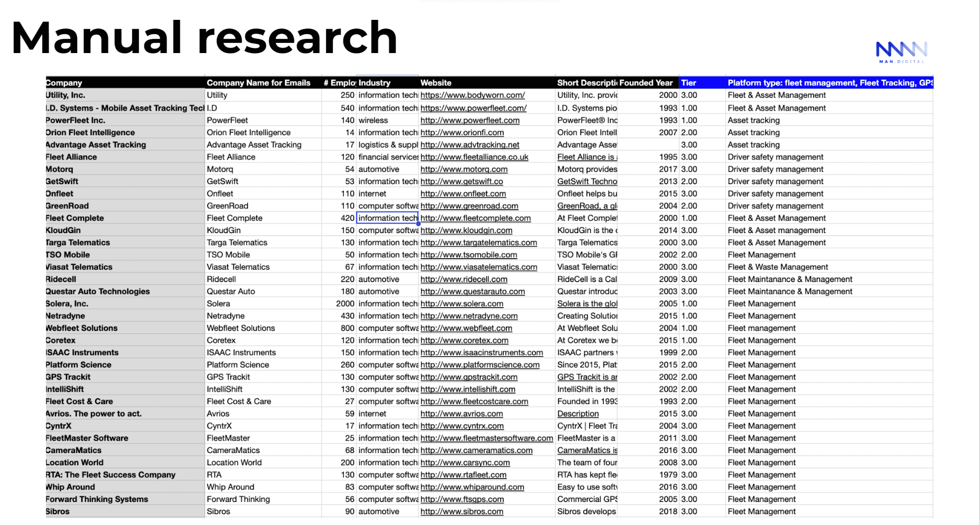Viewport: 980px width, 525px height.
Task: Select the 'Orion Fleet Intelligence' company cell
Action: pos(125,133)
